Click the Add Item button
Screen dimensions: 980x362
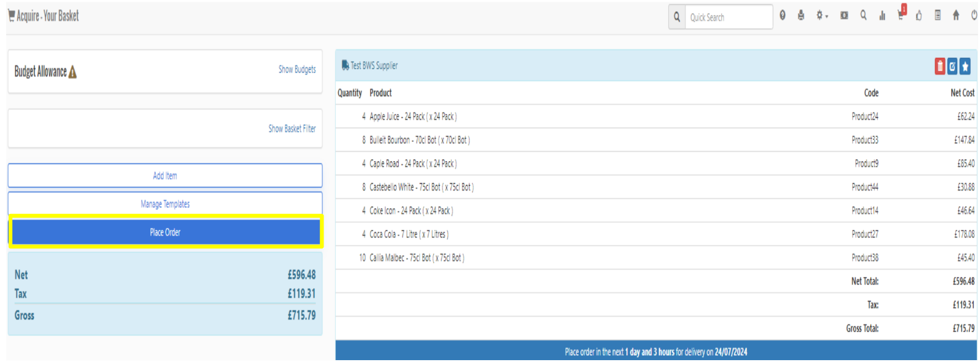[x=165, y=176]
